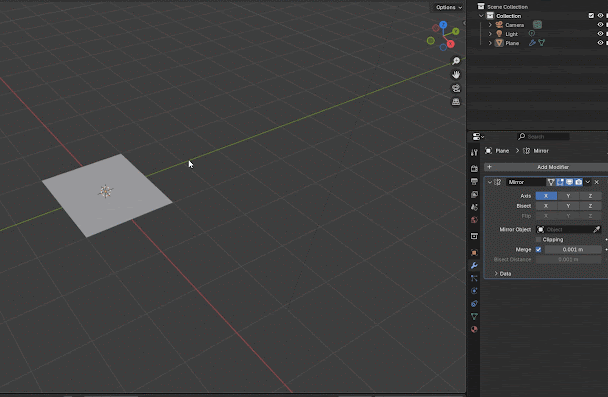Toggle the camera view icon in viewport
Screen dimensions: 608x397
(456, 88)
